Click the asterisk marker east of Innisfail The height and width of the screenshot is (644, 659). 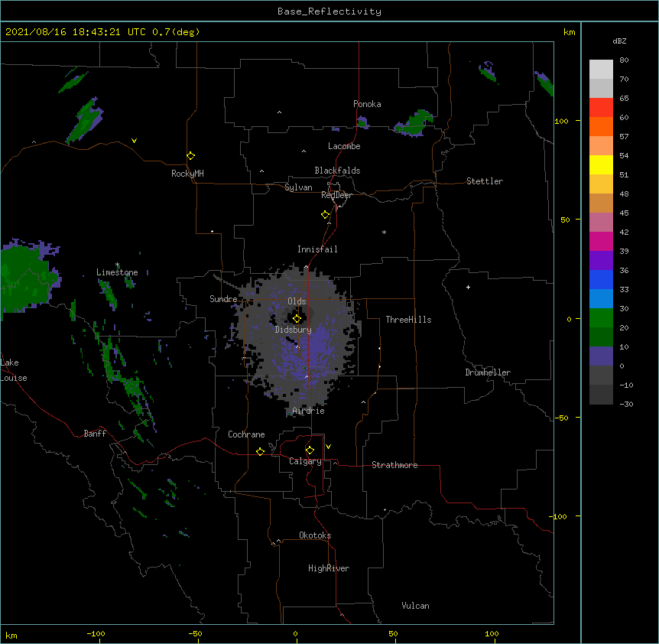[384, 232]
